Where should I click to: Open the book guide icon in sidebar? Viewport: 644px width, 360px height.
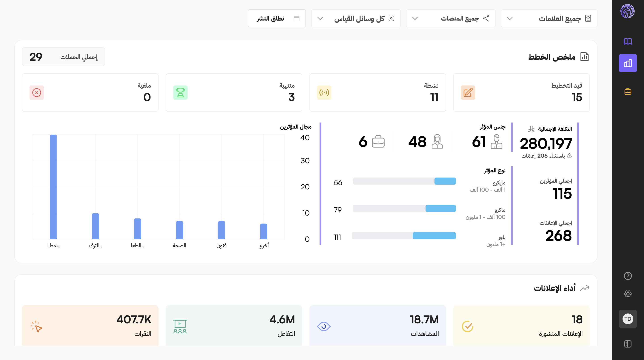(628, 41)
